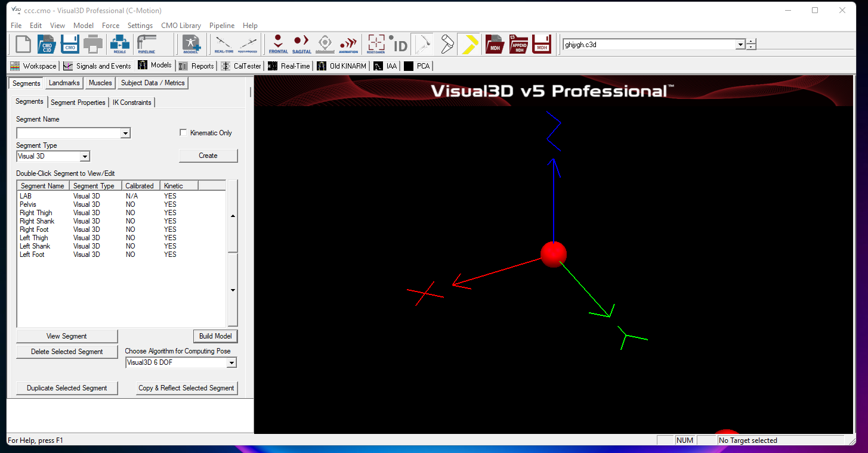Reset the 3D camera view

(x=376, y=44)
